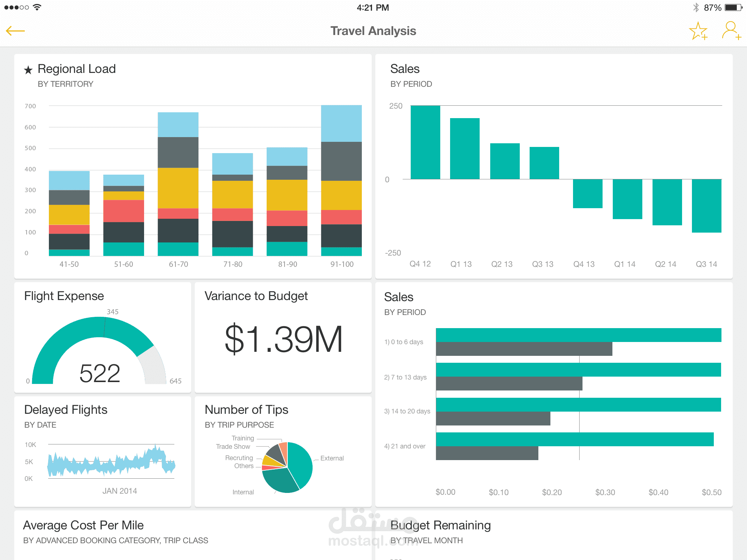Select gray bar for 2) 7 to 13 days
The image size is (747, 560).
point(509,384)
